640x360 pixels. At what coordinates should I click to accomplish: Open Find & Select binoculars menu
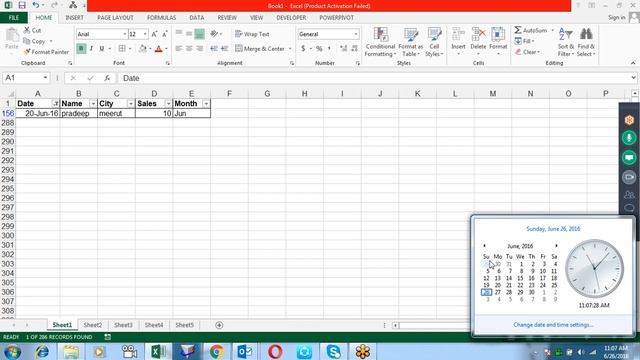pos(586,42)
